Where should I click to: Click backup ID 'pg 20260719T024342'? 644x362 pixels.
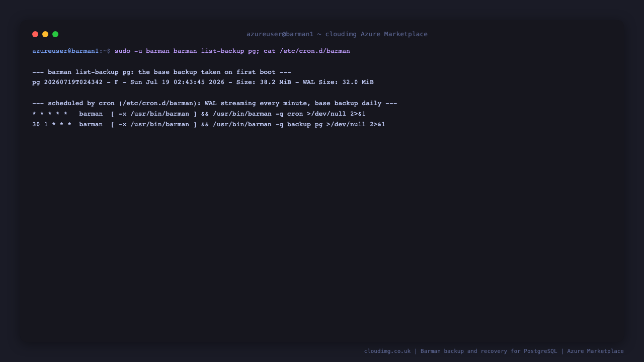(x=67, y=82)
